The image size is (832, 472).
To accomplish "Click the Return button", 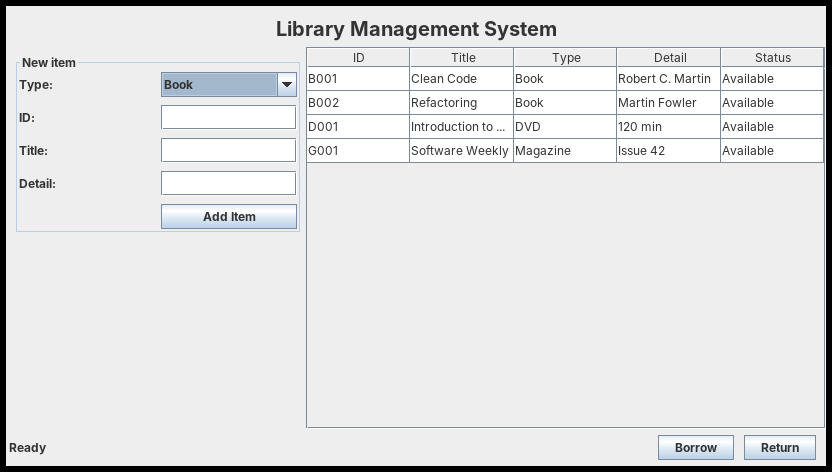I will coord(779,448).
